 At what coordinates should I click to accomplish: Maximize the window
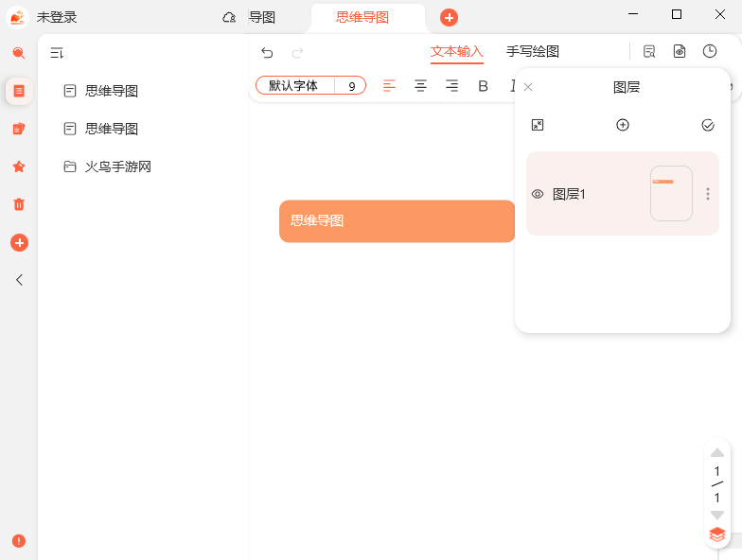pyautogui.click(x=677, y=14)
